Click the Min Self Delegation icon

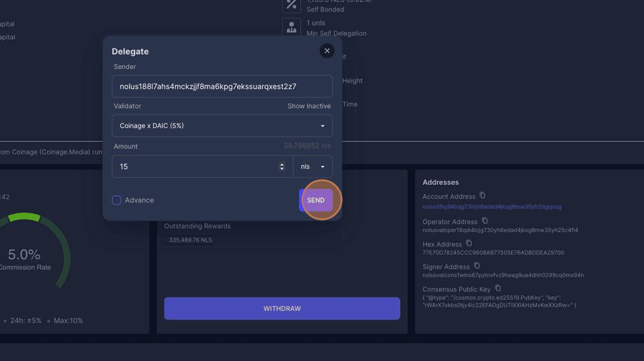click(292, 28)
